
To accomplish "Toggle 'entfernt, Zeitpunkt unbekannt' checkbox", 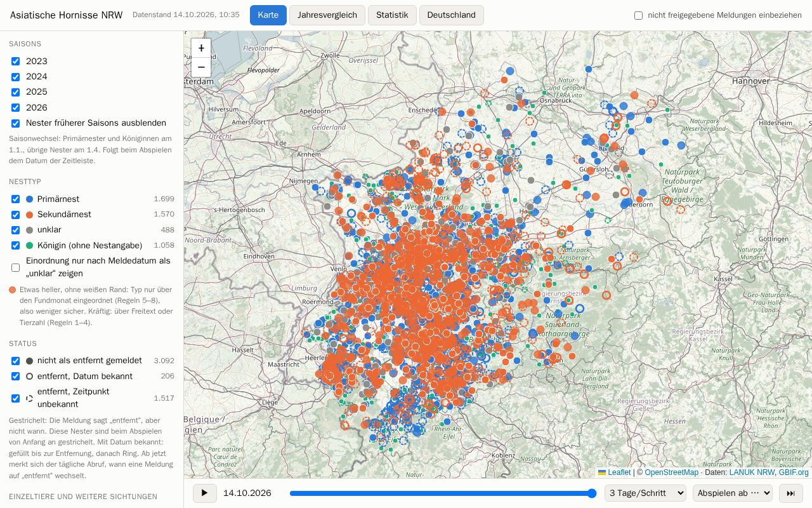I will pyautogui.click(x=16, y=398).
